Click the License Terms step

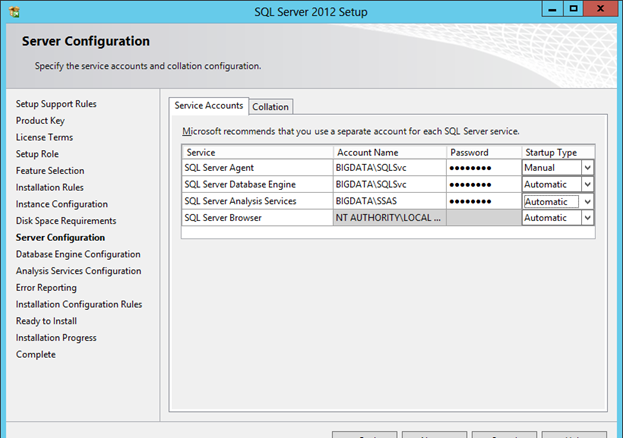click(x=44, y=137)
